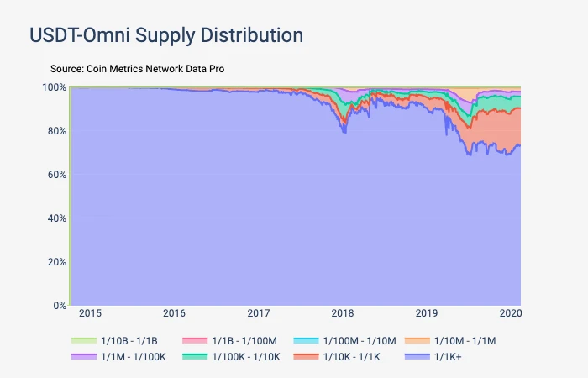Viewport: 588px width, 378px height.
Task: Click the pink 1/1B - 1/100M legend swatch
Action: coord(195,340)
